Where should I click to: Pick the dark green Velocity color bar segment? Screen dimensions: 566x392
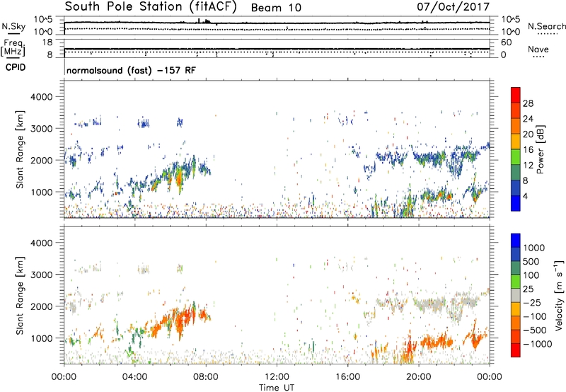point(516,268)
